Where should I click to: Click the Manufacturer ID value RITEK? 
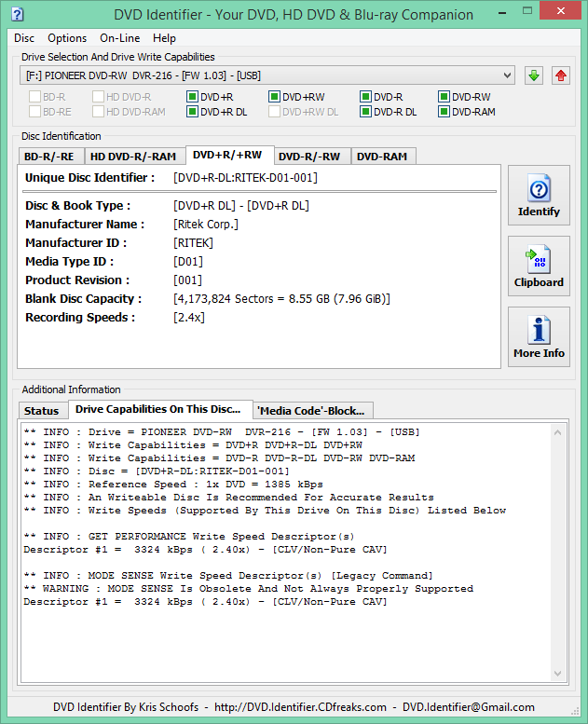(x=193, y=243)
